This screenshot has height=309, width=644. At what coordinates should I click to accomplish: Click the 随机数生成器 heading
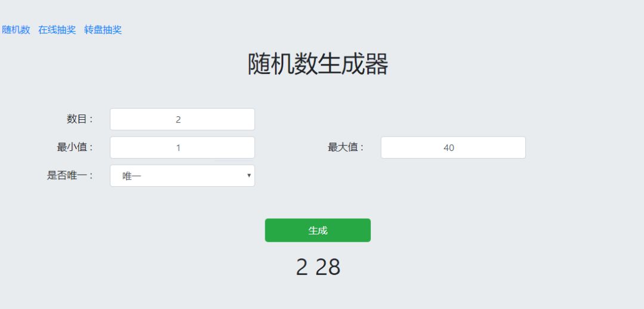(x=318, y=64)
